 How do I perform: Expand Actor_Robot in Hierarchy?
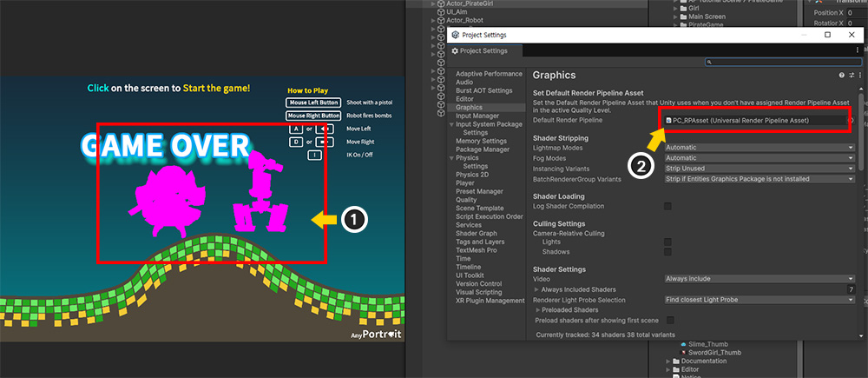(433, 20)
